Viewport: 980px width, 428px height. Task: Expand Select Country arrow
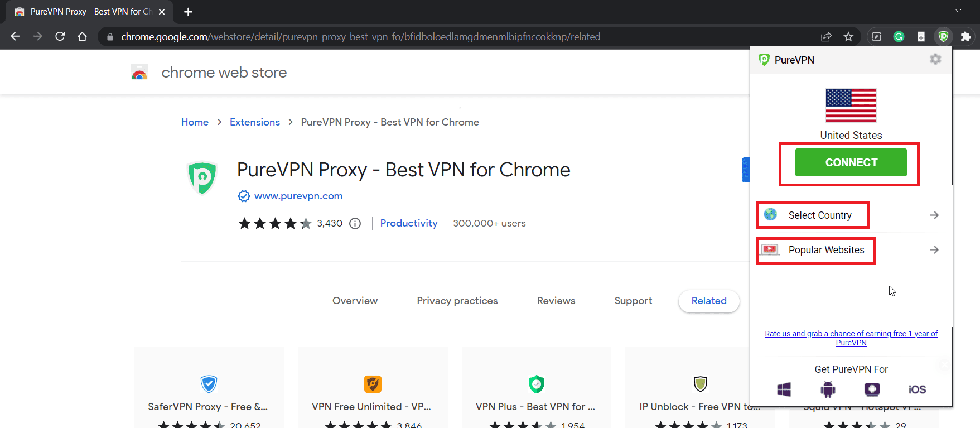pyautogui.click(x=934, y=215)
